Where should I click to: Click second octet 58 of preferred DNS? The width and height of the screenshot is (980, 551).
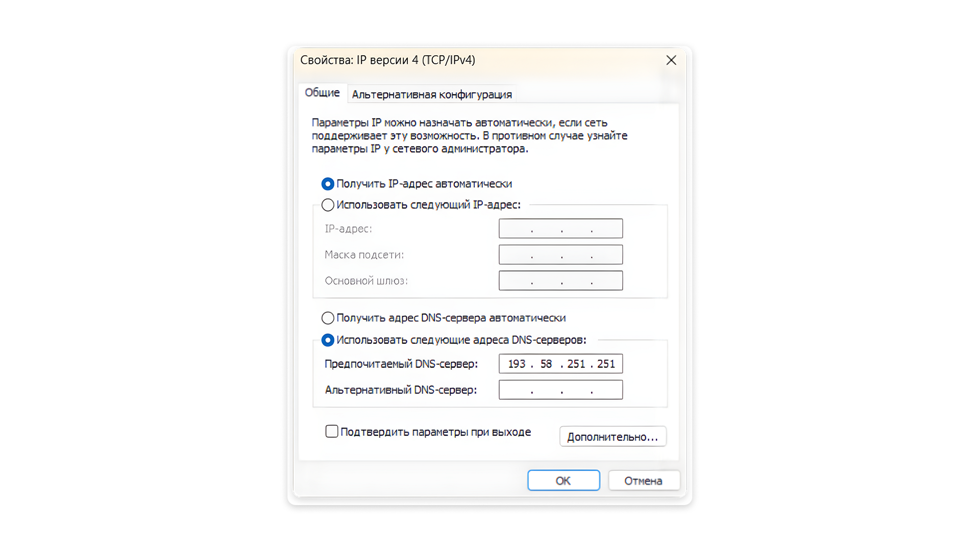pyautogui.click(x=546, y=364)
